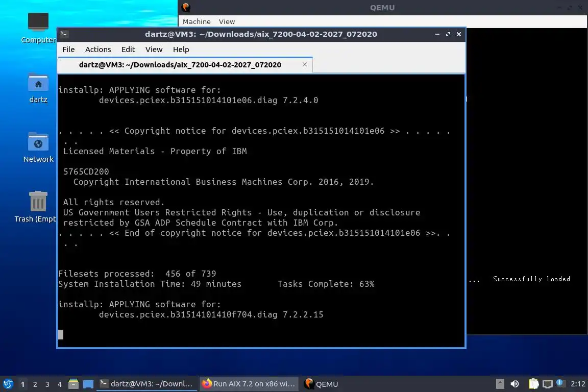This screenshot has width=588, height=392.
Task: Click the QEMU logo in the QEMU title bar
Action: point(186,7)
